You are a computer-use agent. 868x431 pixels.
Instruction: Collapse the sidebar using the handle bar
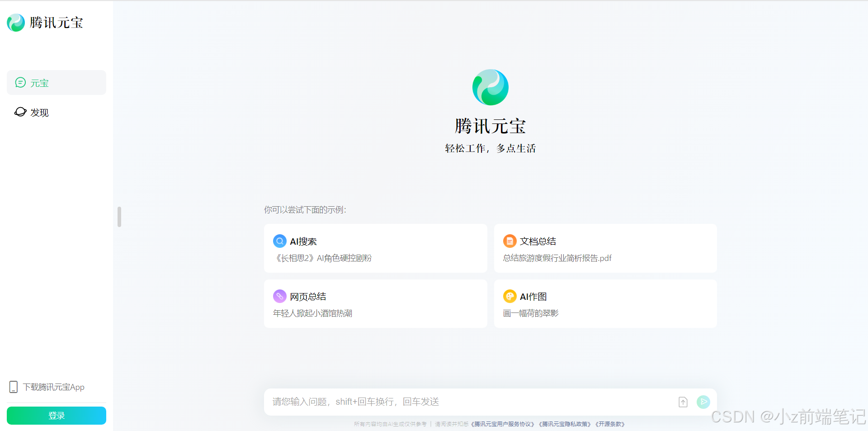click(x=119, y=217)
